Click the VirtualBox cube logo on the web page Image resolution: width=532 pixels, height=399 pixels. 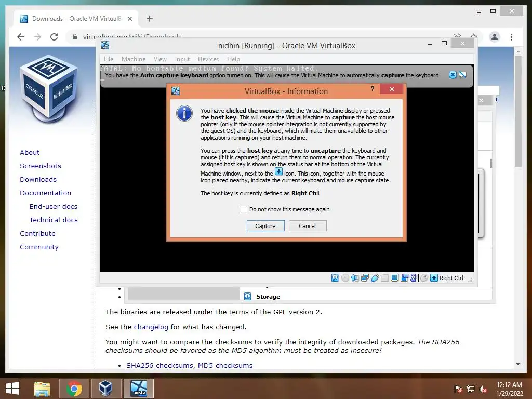point(49,89)
